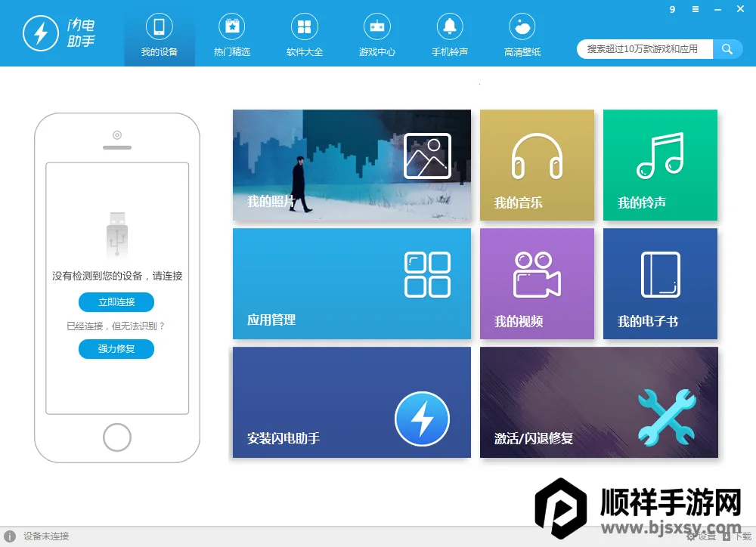Viewport: 756px width, 547px height.
Task: Open 我的视频 camera tile
Action: point(537,283)
